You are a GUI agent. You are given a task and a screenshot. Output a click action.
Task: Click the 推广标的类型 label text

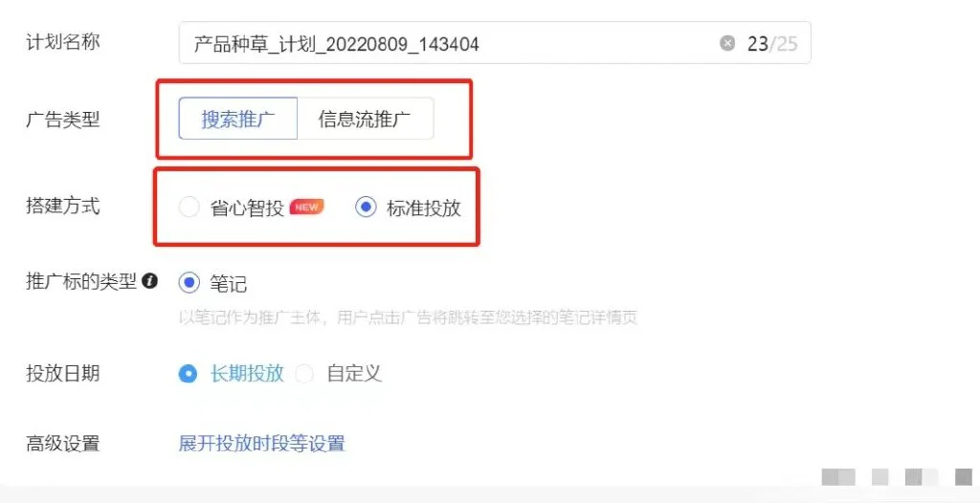(81, 282)
